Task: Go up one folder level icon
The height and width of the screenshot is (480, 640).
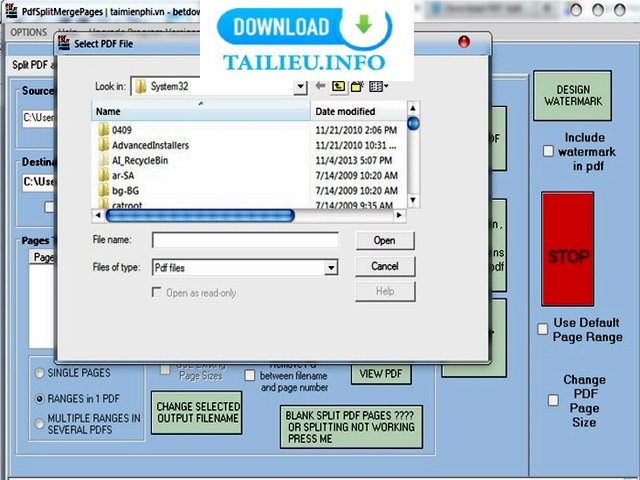Action: (338, 86)
